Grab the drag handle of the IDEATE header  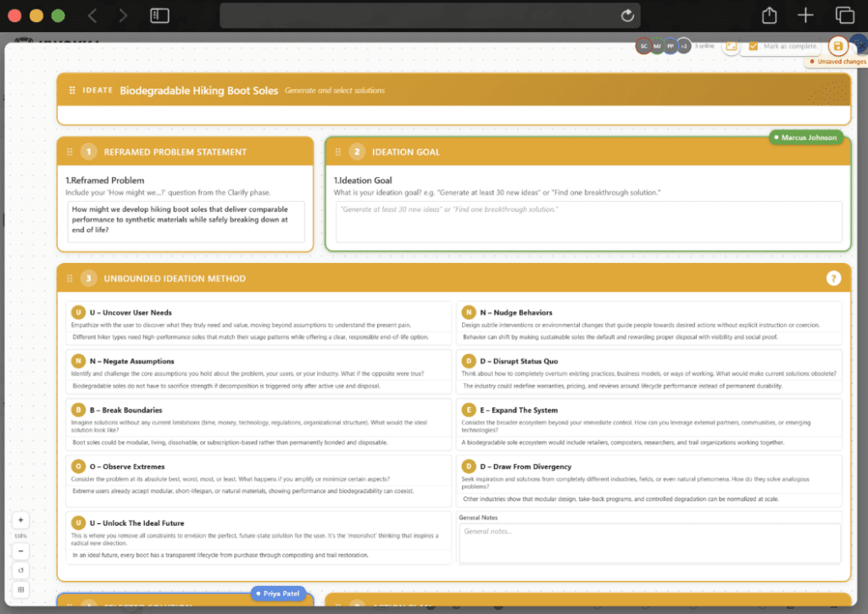click(72, 90)
